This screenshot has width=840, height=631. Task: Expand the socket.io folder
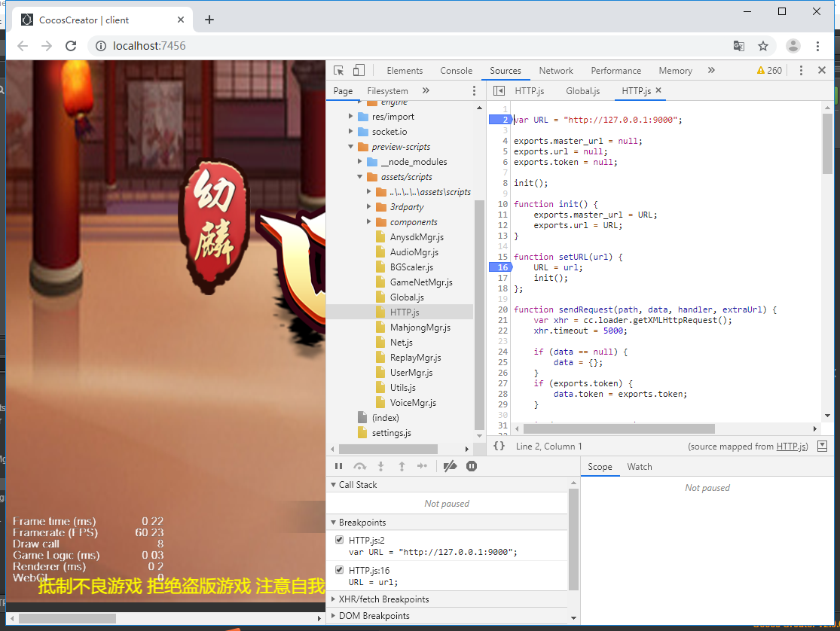(351, 131)
